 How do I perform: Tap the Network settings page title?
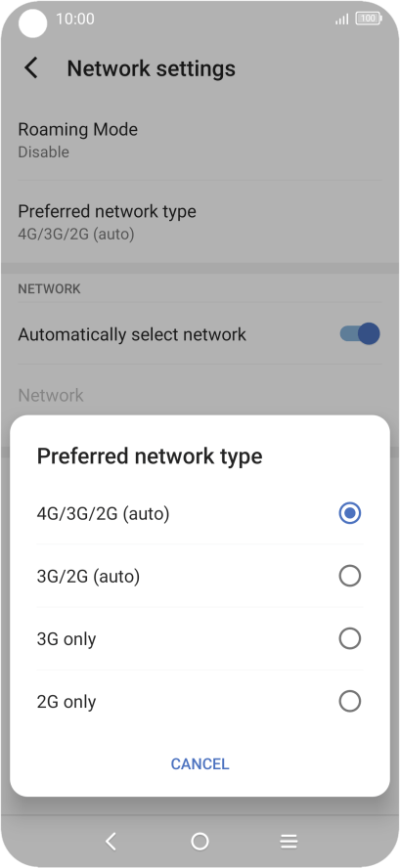(x=152, y=68)
